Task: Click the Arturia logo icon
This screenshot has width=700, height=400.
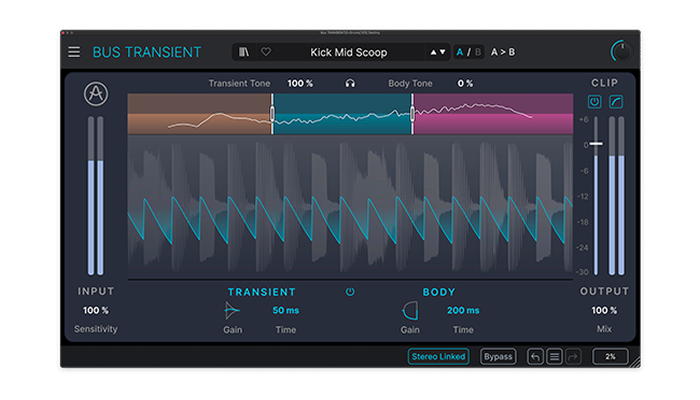Action: coord(96,94)
